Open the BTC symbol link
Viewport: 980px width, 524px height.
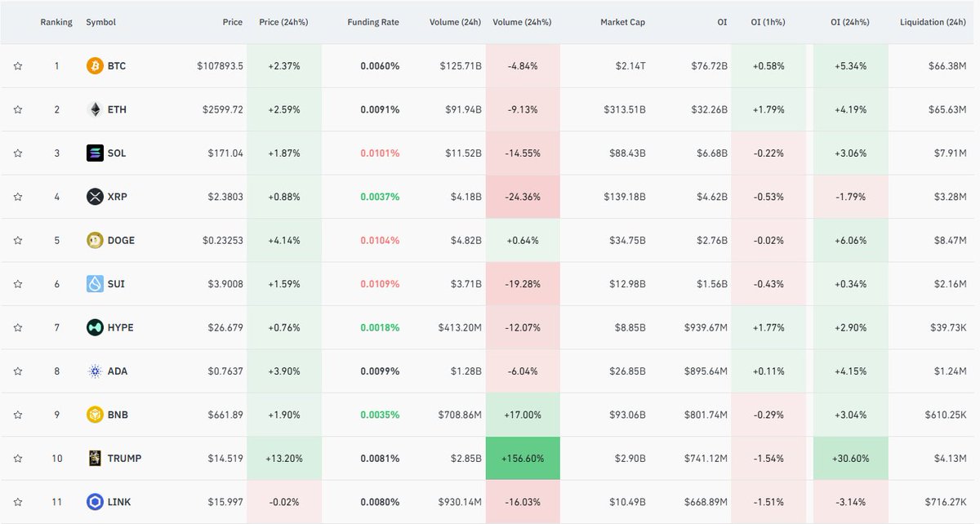pyautogui.click(x=117, y=66)
